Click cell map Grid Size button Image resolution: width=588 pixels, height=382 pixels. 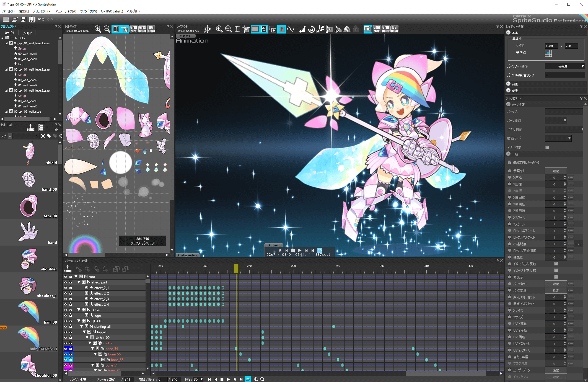pos(134,29)
